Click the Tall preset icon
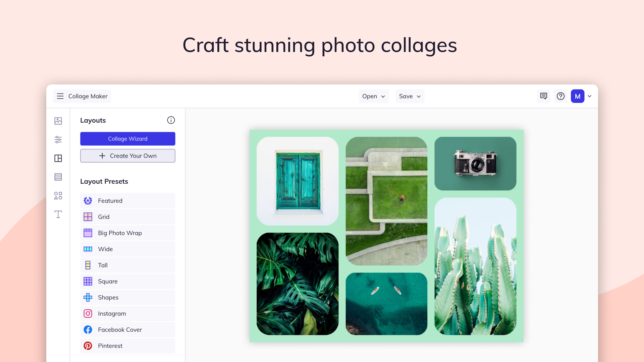Viewport: 644px width, 362px height. click(88, 265)
